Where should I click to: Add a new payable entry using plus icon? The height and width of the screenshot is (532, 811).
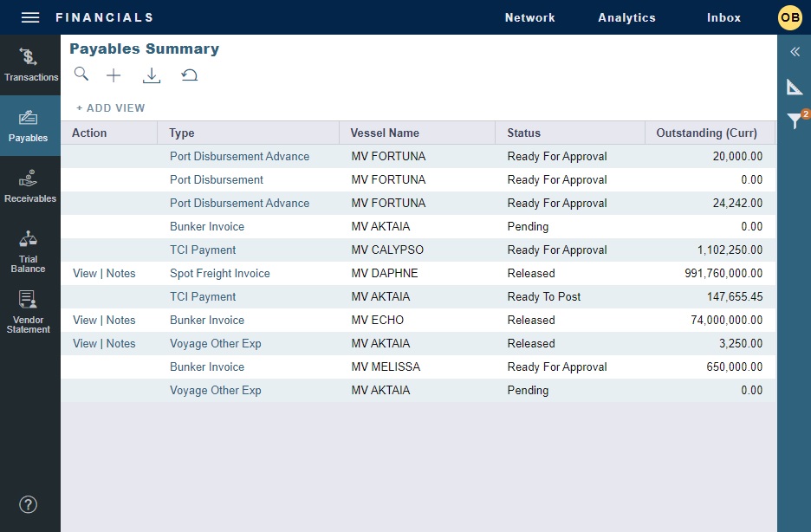pyautogui.click(x=114, y=75)
